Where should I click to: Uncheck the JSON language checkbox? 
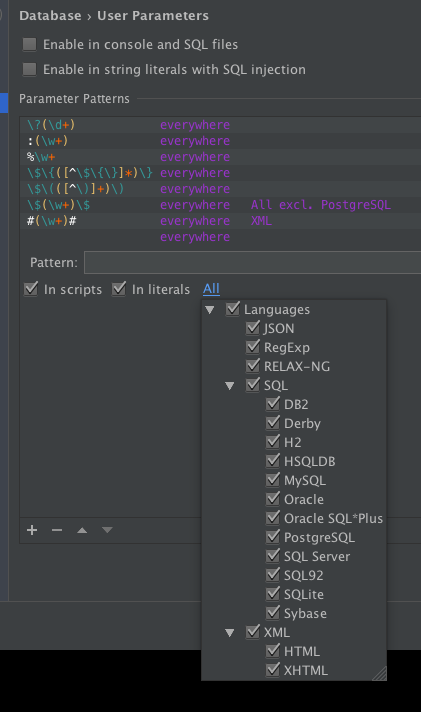(253, 328)
